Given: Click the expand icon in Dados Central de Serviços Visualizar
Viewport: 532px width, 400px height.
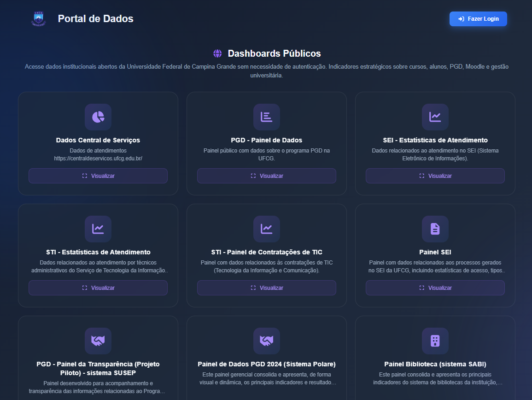Looking at the screenshot, I should pyautogui.click(x=84, y=176).
